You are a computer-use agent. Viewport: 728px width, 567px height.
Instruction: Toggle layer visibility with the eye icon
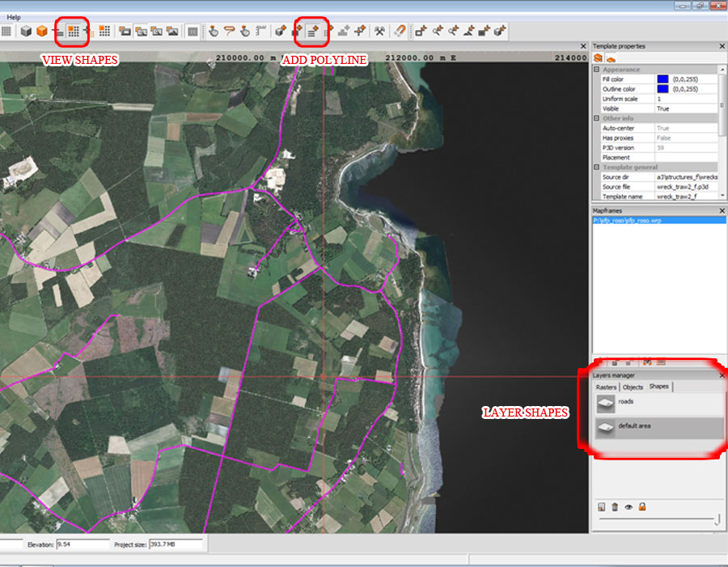[629, 507]
